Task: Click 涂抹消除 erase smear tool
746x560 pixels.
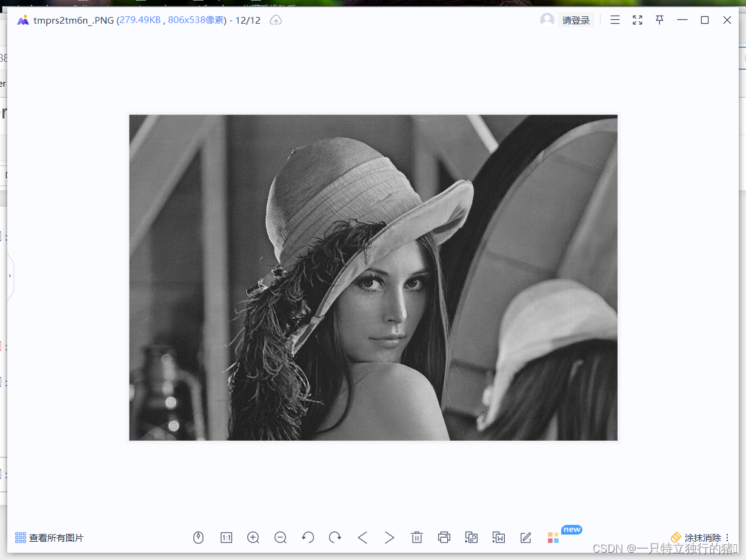Action: point(696,538)
